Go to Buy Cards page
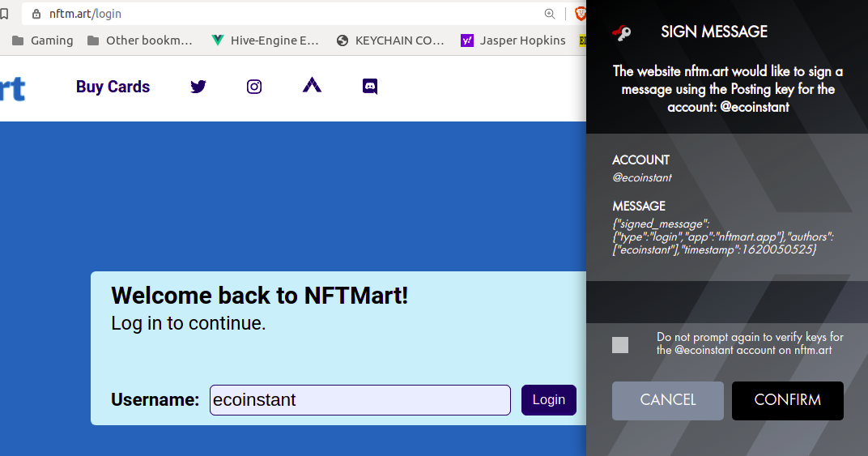868x456 pixels. [113, 87]
